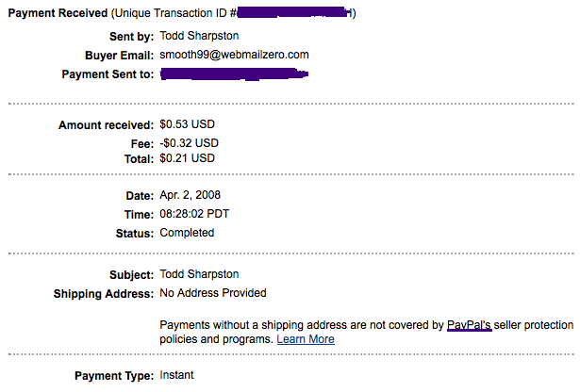The height and width of the screenshot is (392, 580).
Task: Click the redacted Payment Sent to address
Action: tap(236, 73)
